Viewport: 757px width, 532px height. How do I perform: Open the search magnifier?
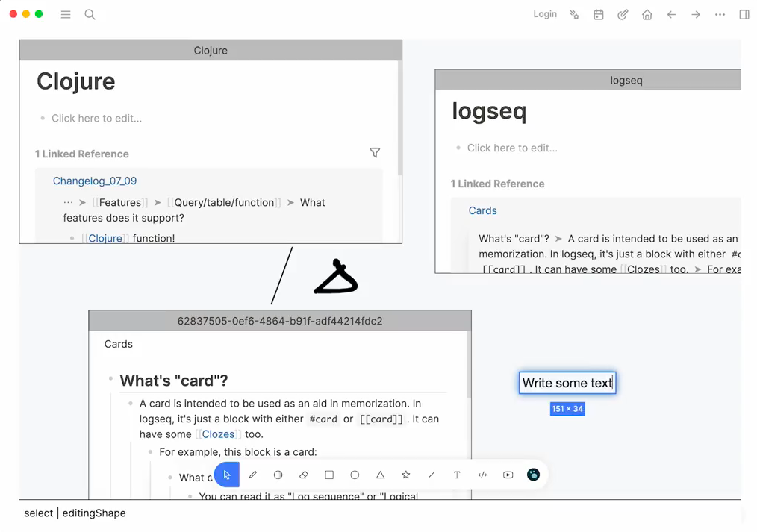[x=90, y=14]
